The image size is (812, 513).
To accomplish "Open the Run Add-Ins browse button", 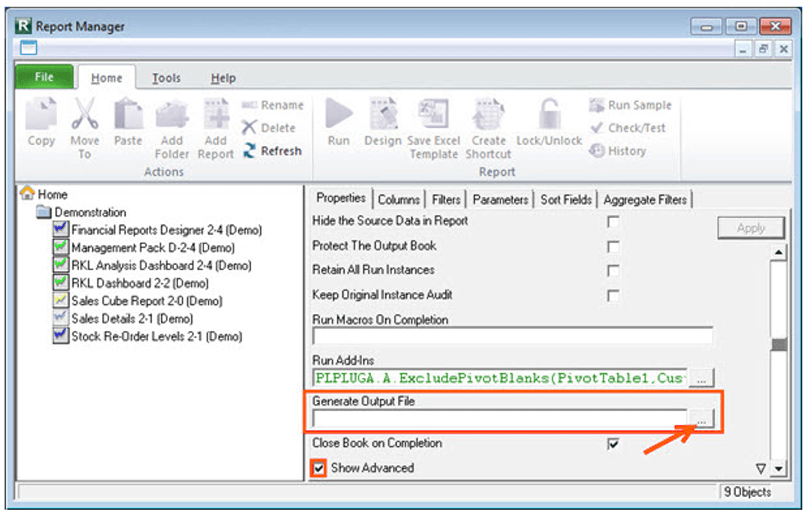I will (x=701, y=378).
